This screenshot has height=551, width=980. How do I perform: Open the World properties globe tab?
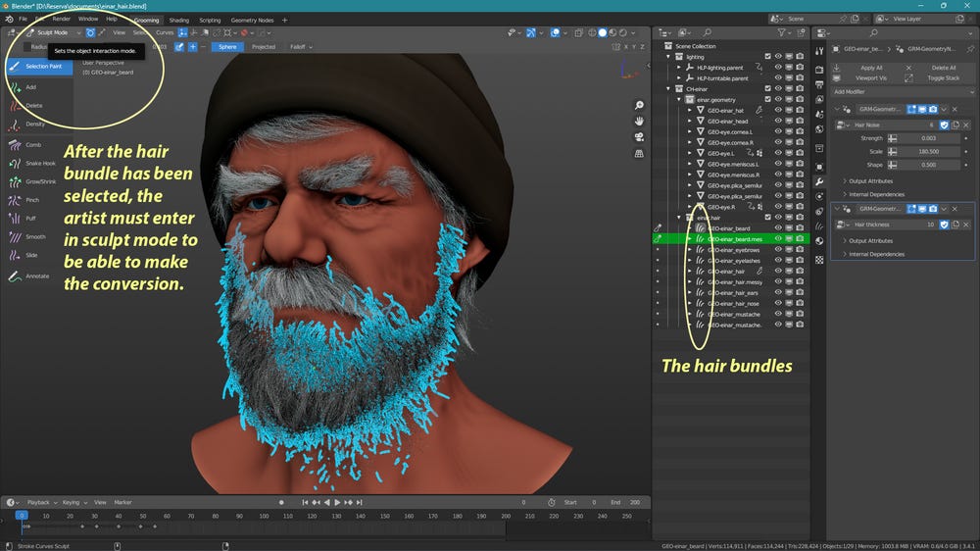click(819, 129)
